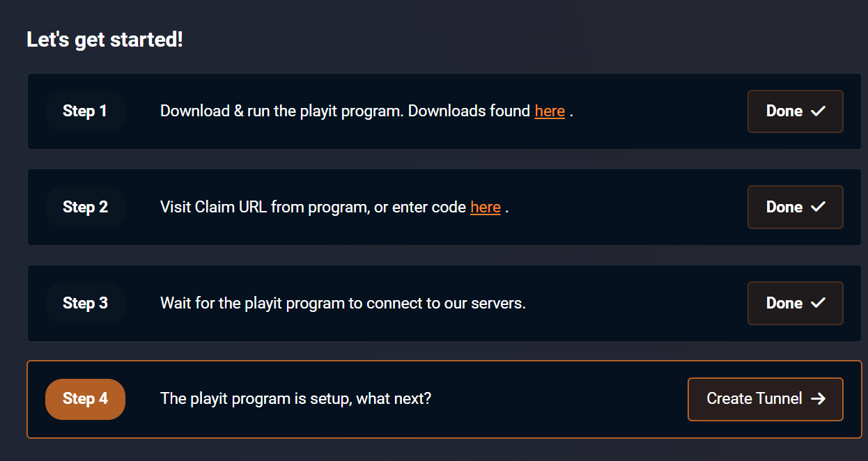This screenshot has width=868, height=461.
Task: Click the Done button for Step 1
Action: (795, 111)
